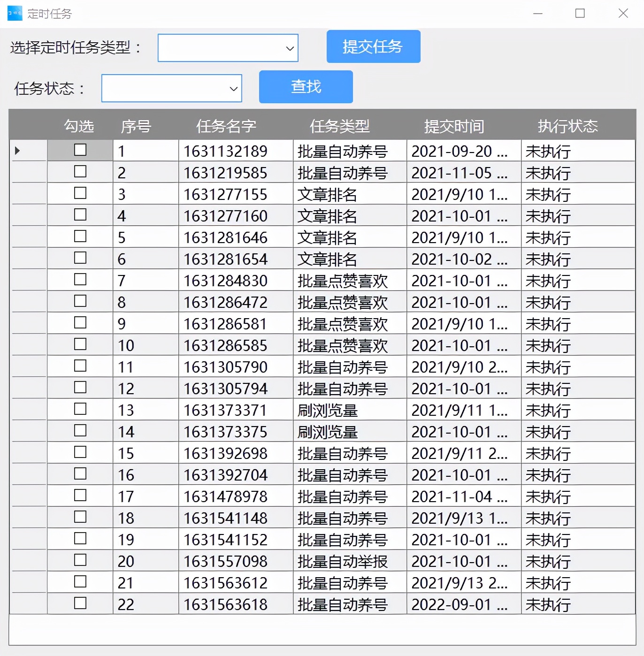This screenshot has width=644, height=656.
Task: Click task name 1631277155
Action: click(x=236, y=194)
